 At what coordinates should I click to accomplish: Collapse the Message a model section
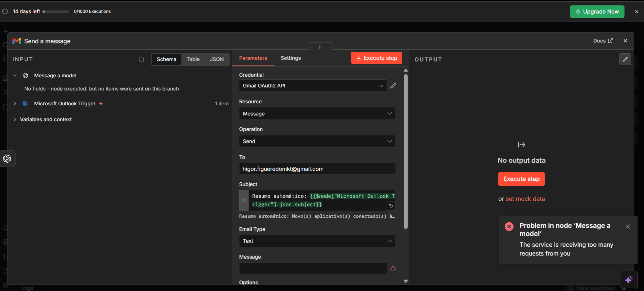[x=15, y=76]
